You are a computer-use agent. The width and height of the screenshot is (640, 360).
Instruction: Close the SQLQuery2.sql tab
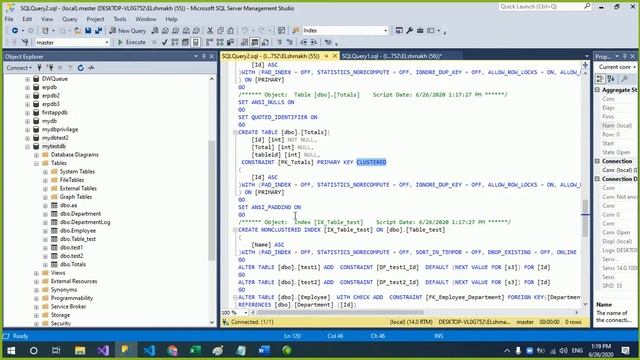(x=335, y=56)
